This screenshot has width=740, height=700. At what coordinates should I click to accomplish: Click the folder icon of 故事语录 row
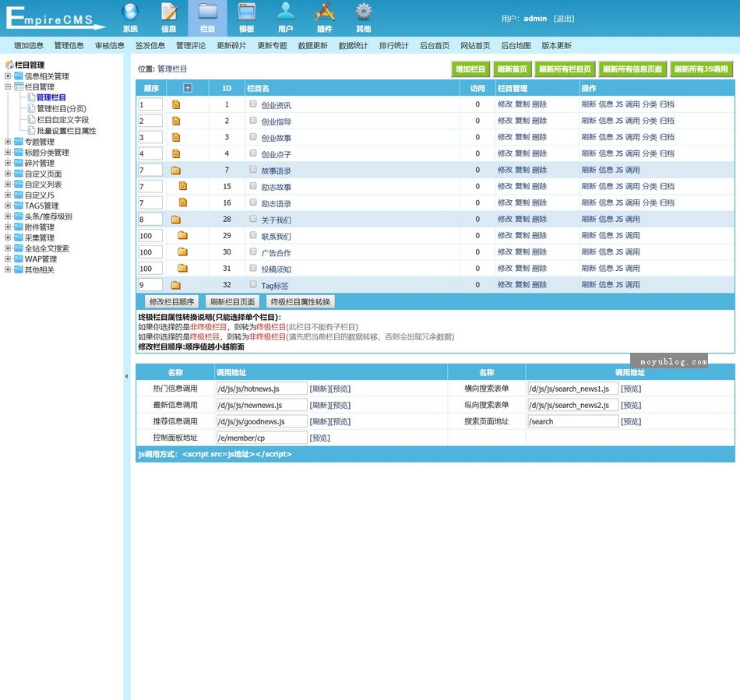pos(176,171)
